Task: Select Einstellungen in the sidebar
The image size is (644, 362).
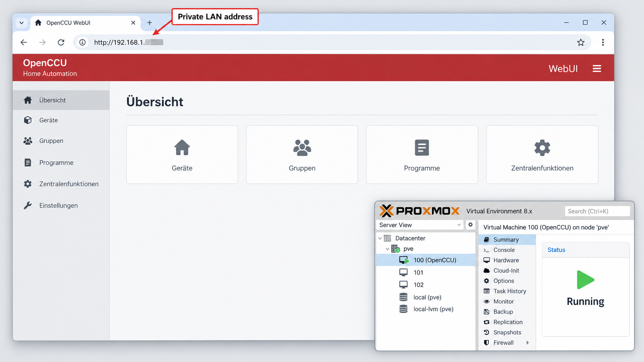Action: point(61,205)
